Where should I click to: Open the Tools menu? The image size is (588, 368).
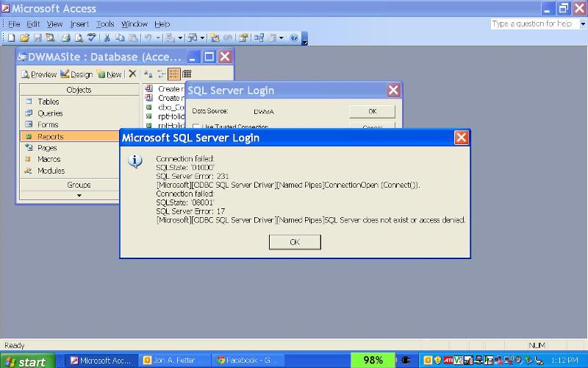point(105,24)
